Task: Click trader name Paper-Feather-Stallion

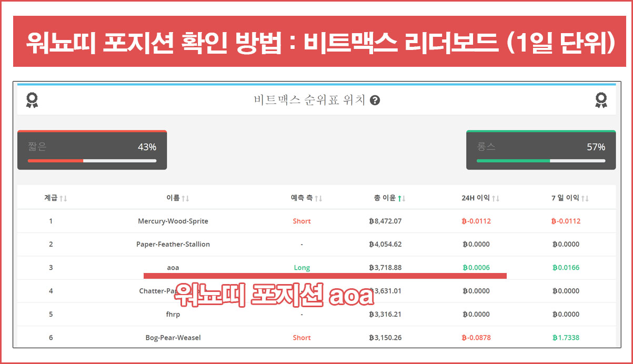Action: (x=173, y=244)
